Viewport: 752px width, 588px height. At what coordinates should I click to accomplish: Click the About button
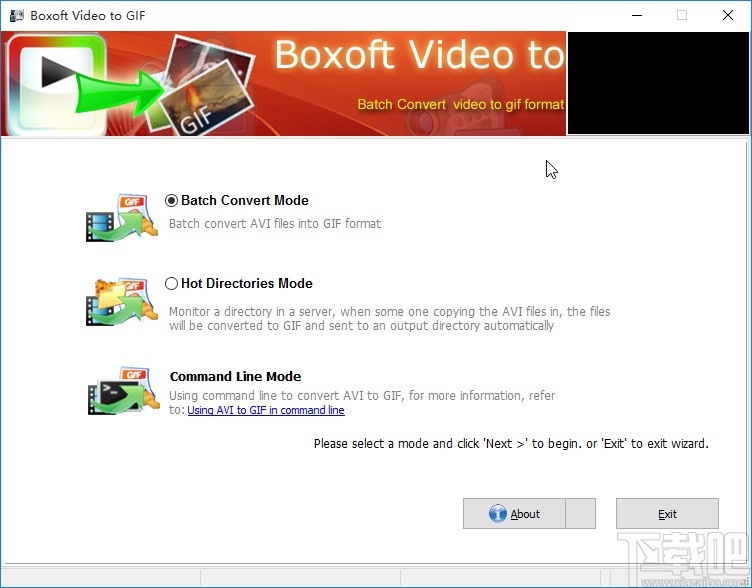pyautogui.click(x=514, y=514)
